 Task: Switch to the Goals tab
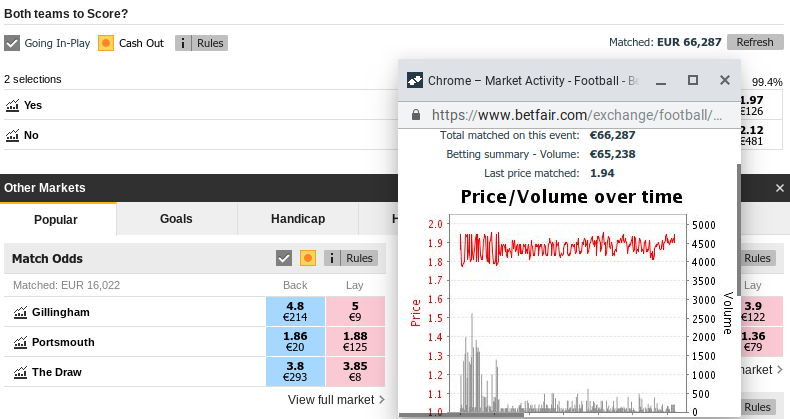click(x=176, y=219)
